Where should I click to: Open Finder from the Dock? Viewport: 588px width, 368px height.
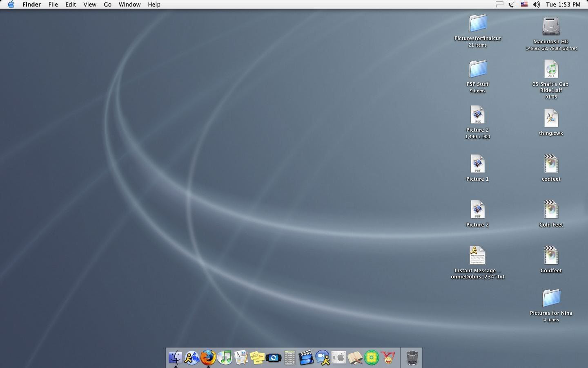click(176, 358)
